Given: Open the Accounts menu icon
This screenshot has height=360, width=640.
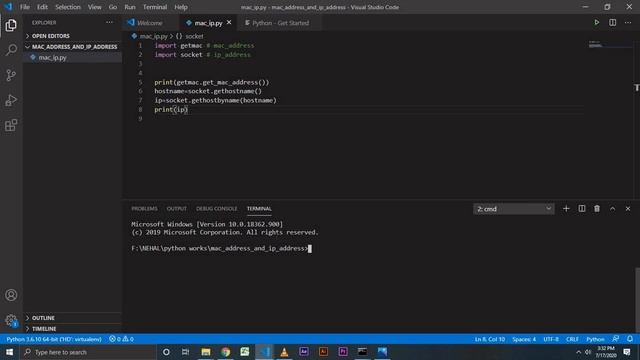Looking at the screenshot, I should click(11, 295).
